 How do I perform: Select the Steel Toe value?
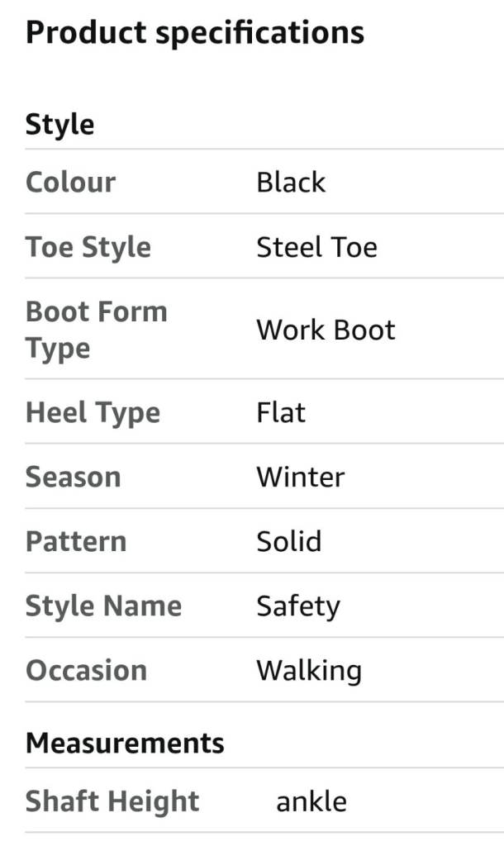click(x=316, y=247)
